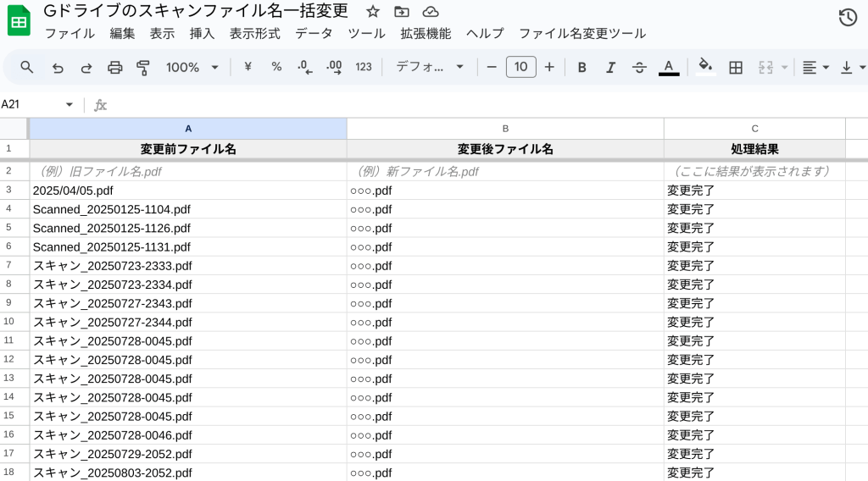Image resolution: width=868 pixels, height=481 pixels.
Task: Open the borders grid icon
Action: point(736,67)
